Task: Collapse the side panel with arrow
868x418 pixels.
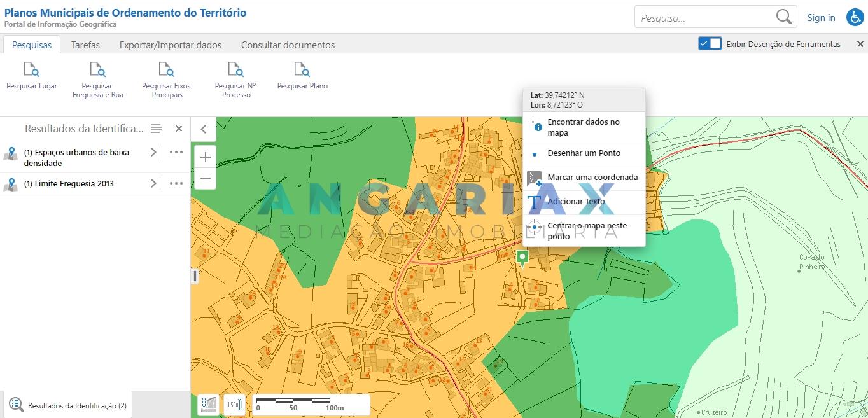Action: [x=204, y=129]
